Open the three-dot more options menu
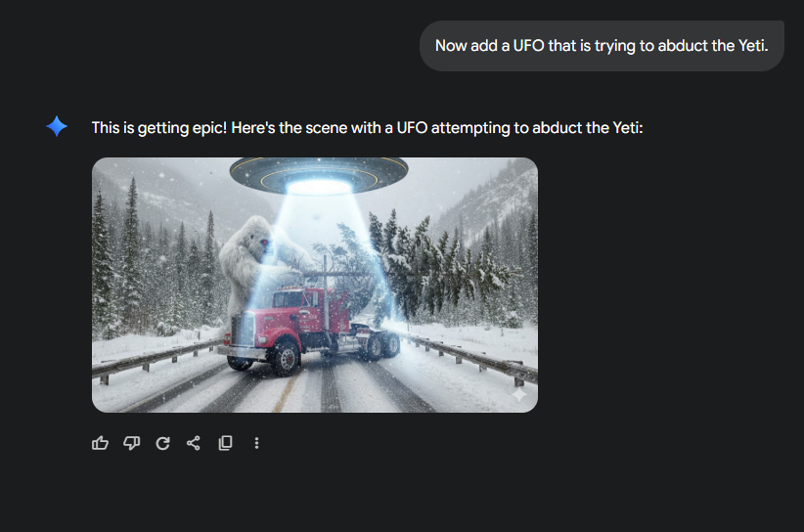 pos(256,443)
